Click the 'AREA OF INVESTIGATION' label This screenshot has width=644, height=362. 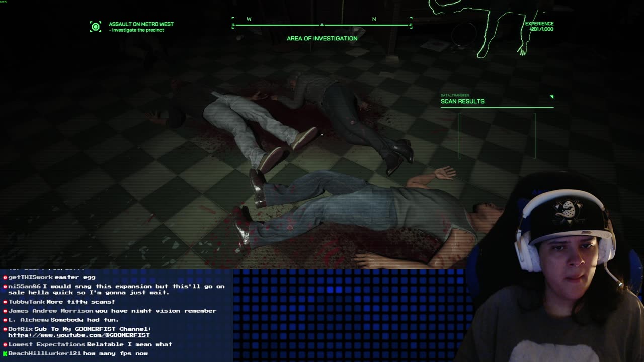click(x=322, y=38)
